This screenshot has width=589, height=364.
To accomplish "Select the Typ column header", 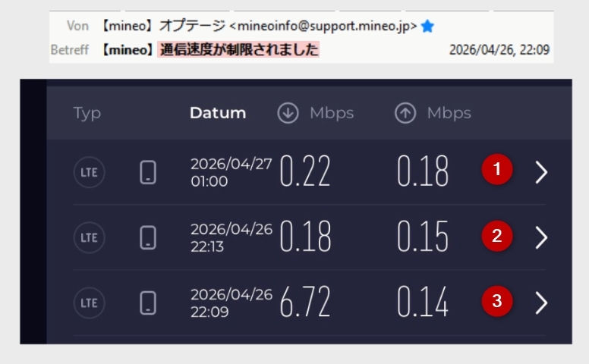I will click(87, 114).
